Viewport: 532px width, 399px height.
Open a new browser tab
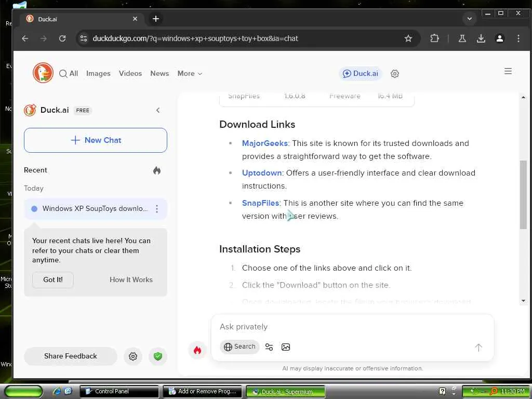tap(156, 19)
